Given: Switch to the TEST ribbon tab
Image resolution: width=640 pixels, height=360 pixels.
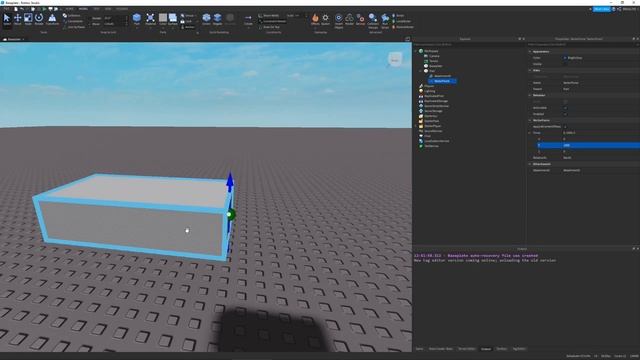Looking at the screenshot, I should click(x=96, y=9).
